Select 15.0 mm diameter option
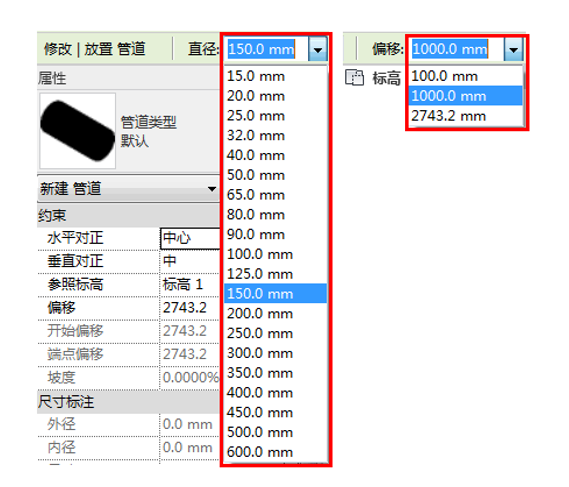The width and height of the screenshot is (569, 487). [x=276, y=76]
